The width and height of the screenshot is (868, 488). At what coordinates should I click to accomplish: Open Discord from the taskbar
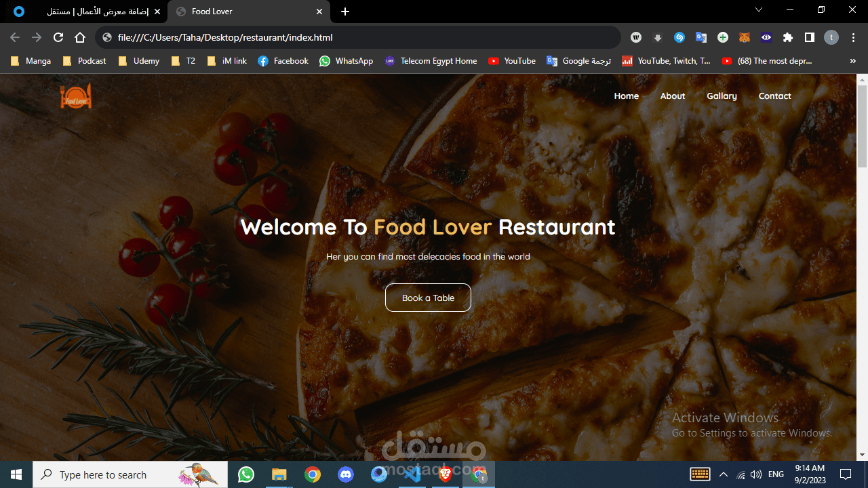346,474
